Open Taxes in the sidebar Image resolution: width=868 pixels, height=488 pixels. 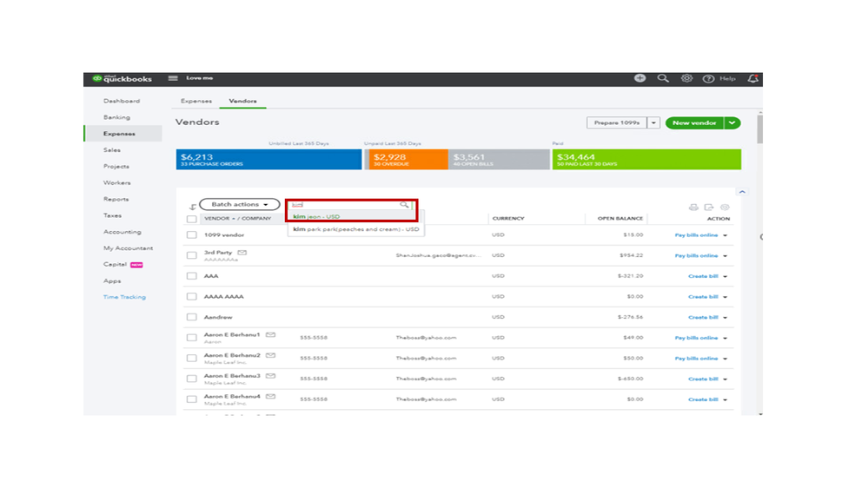(112, 216)
